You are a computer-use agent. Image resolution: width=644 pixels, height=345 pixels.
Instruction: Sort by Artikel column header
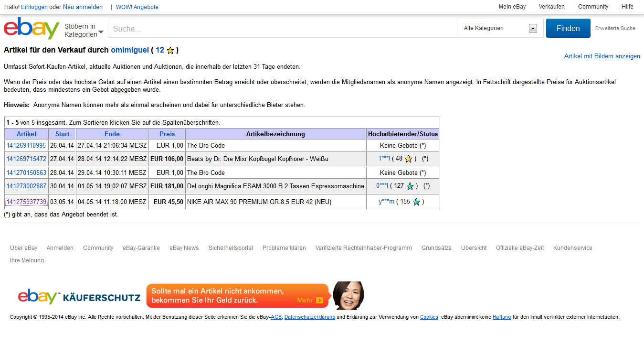[x=26, y=134]
